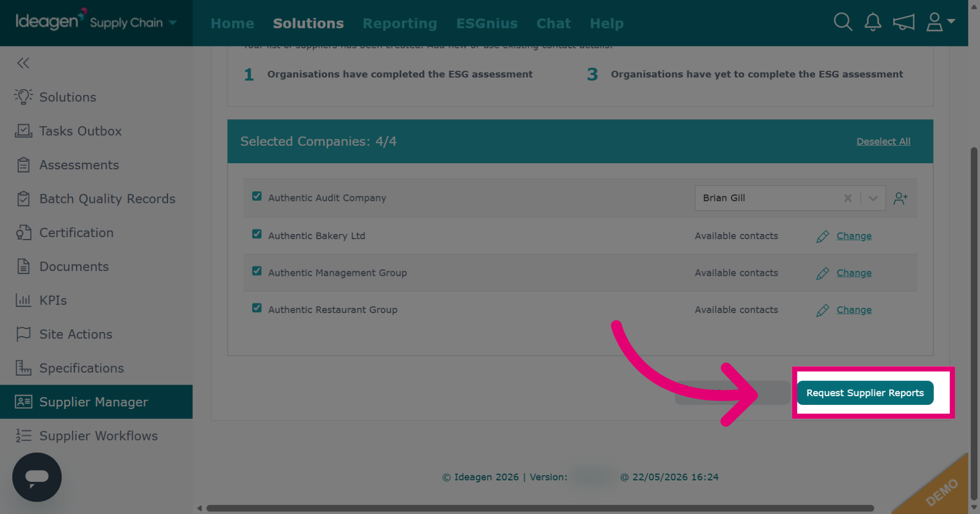Collapse the sidebar with double chevron
Image resolution: width=980 pixels, height=514 pixels.
click(23, 63)
